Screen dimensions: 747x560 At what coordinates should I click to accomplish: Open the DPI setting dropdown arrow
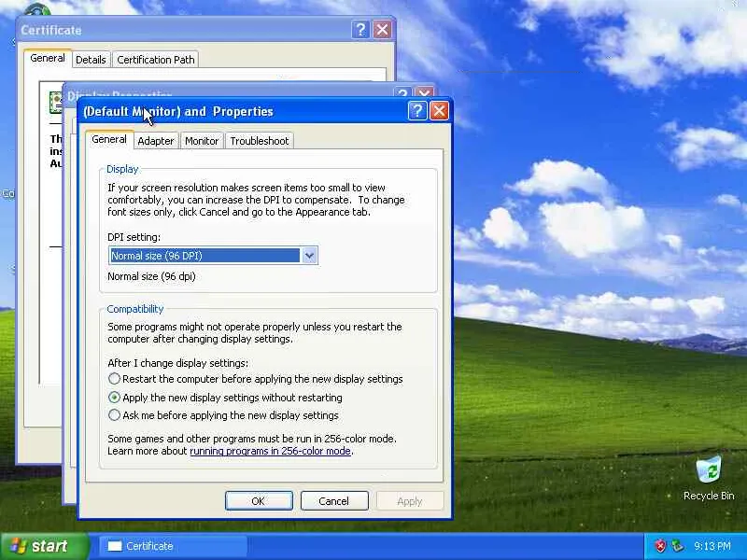309,256
